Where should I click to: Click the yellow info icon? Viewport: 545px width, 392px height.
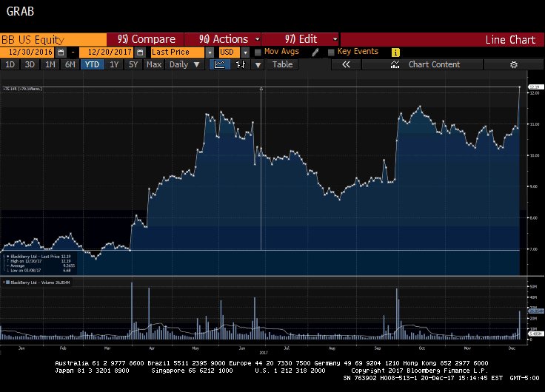click(395, 53)
